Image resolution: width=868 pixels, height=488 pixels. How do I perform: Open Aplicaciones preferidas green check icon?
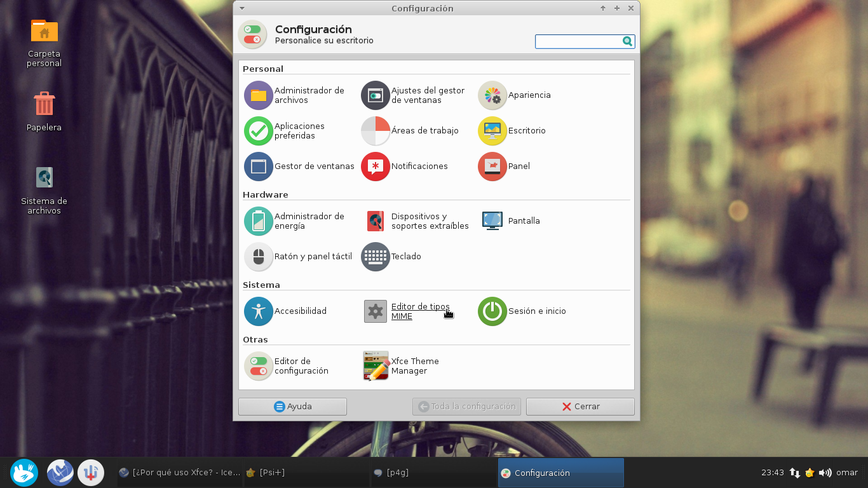pos(259,131)
